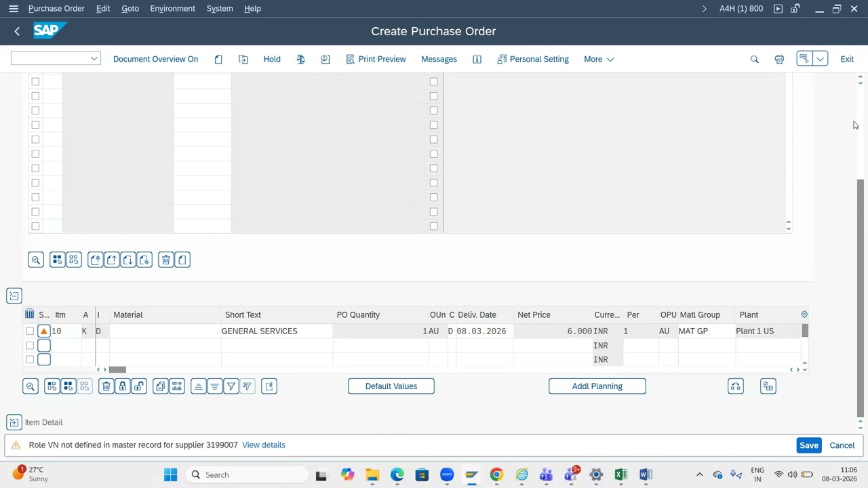868x488 pixels.
Task: Click the header-area Deselect All icon
Action: coord(73,260)
